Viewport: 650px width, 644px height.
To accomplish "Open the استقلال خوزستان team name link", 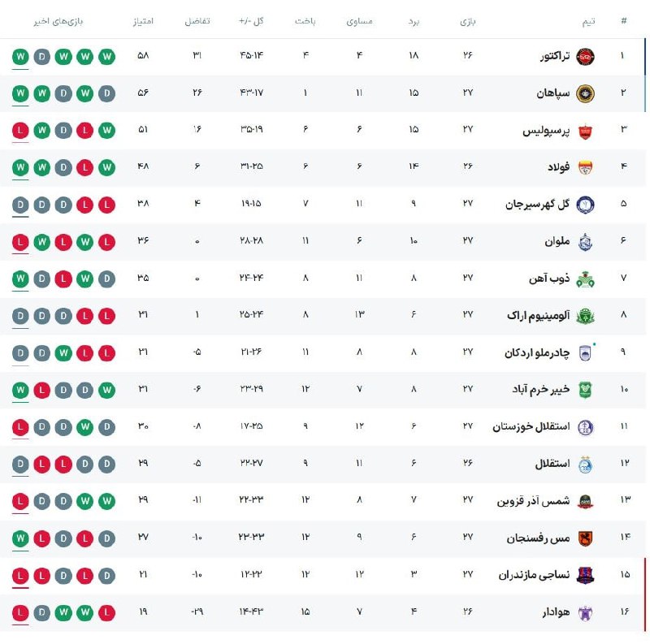I will [x=531, y=427].
